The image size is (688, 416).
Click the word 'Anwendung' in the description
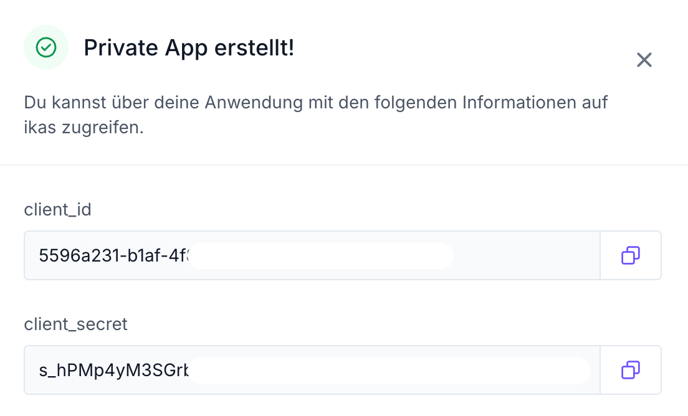254,103
